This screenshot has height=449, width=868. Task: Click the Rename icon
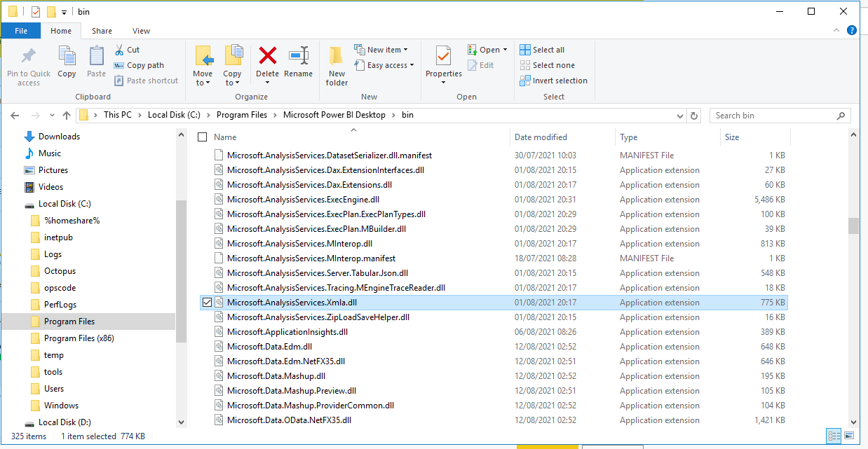pyautogui.click(x=299, y=55)
